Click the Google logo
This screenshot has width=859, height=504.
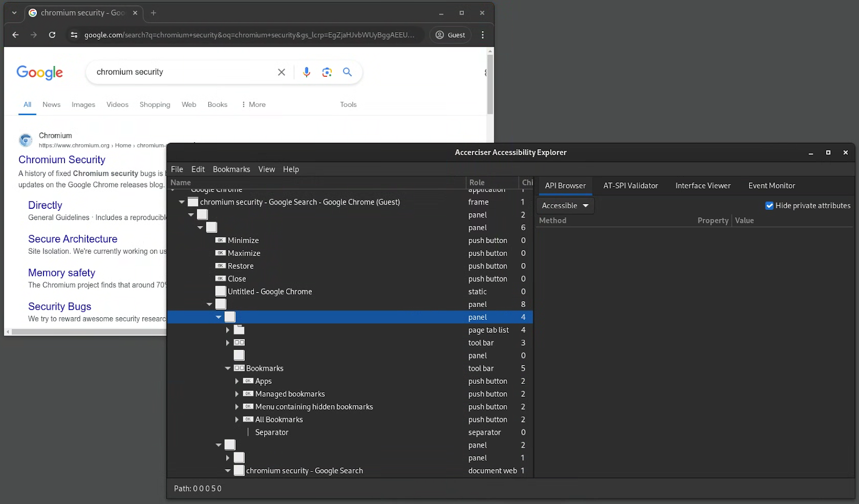(40, 72)
